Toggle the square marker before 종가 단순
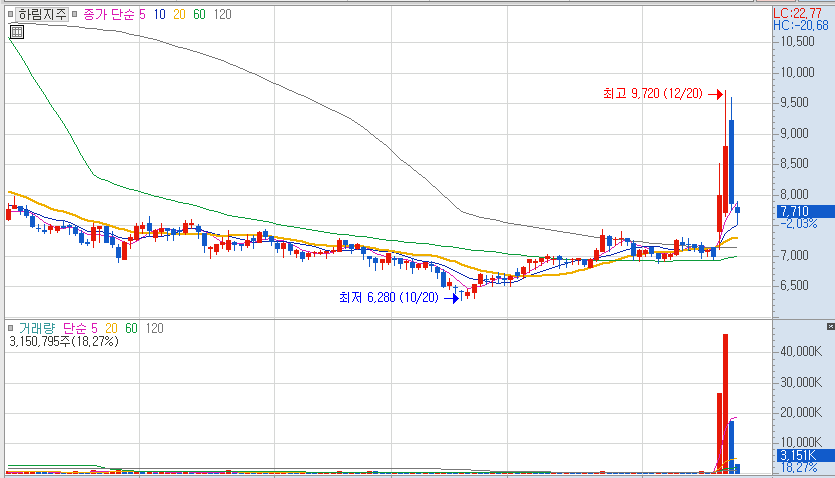This screenshot has width=835, height=478. pos(75,14)
